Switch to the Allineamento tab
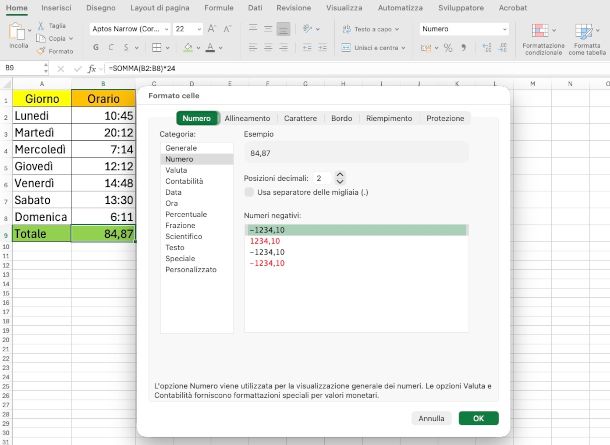Screen dimensions: 610x445 pyautogui.click(x=247, y=118)
